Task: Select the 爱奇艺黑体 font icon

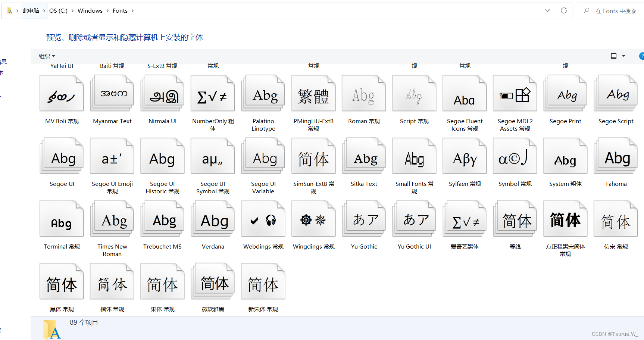Action: pos(465,219)
